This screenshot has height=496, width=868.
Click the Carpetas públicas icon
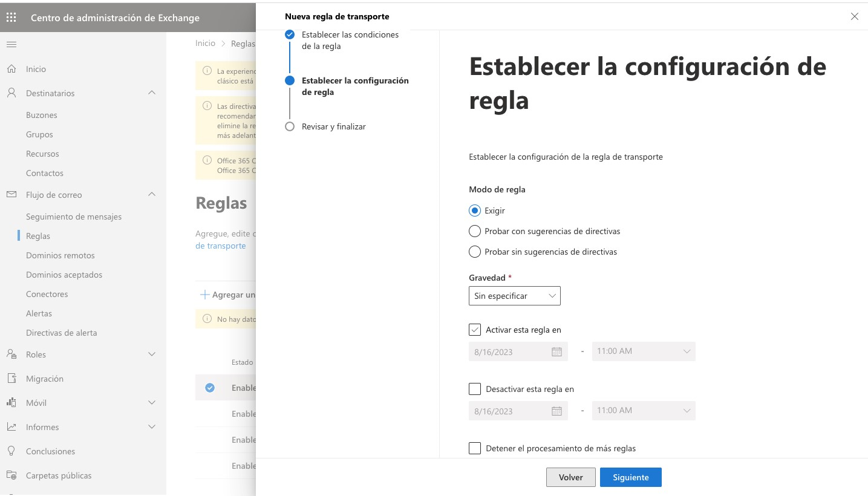tap(11, 475)
